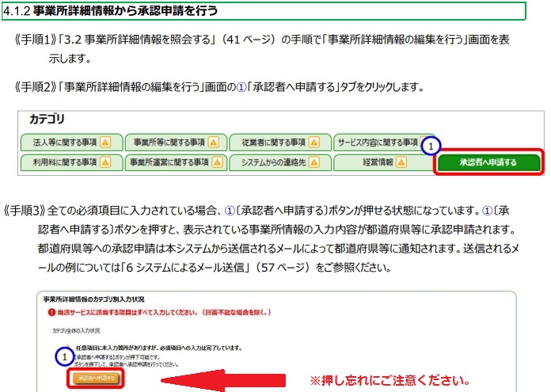
Task: Open the 利用料に関する事項 category tab
Action: coord(72,162)
